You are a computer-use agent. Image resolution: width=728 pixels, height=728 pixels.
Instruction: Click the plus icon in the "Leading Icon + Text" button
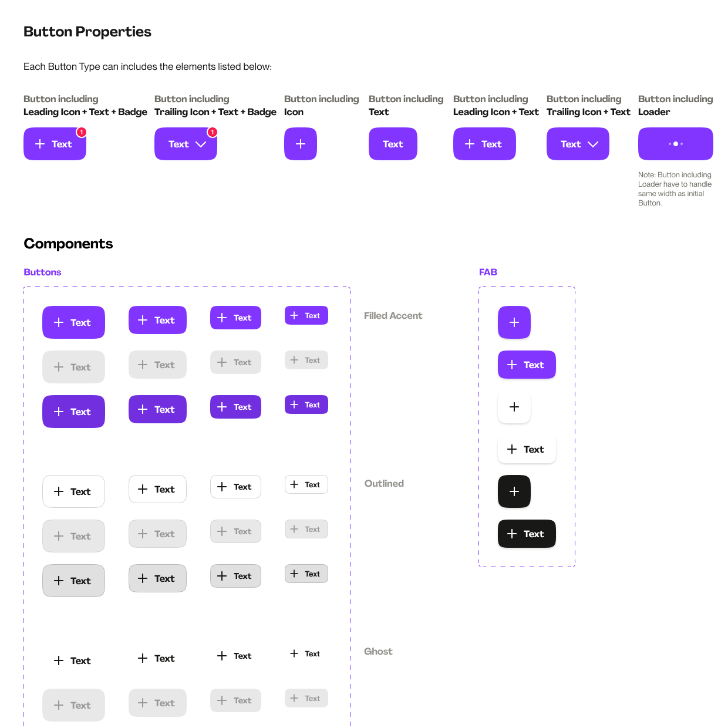coord(470,144)
